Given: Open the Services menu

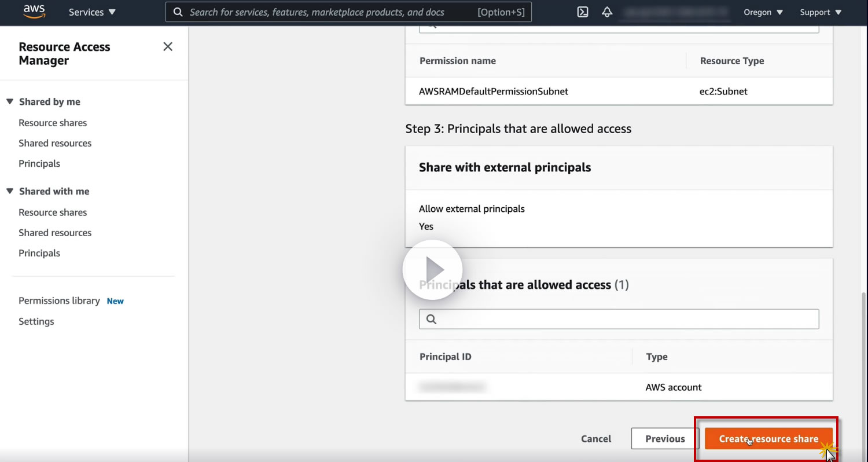Looking at the screenshot, I should 92,12.
